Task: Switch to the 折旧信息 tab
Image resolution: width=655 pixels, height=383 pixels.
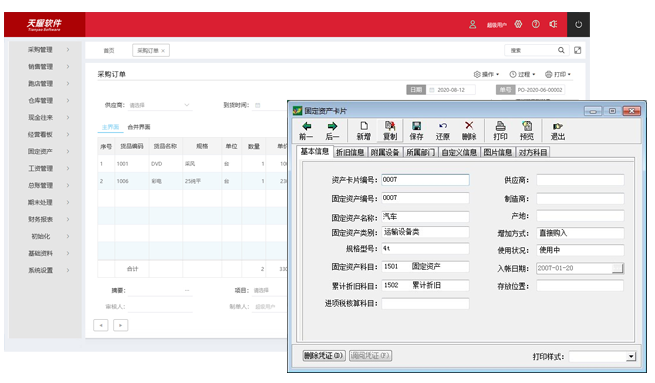Action: pos(350,152)
